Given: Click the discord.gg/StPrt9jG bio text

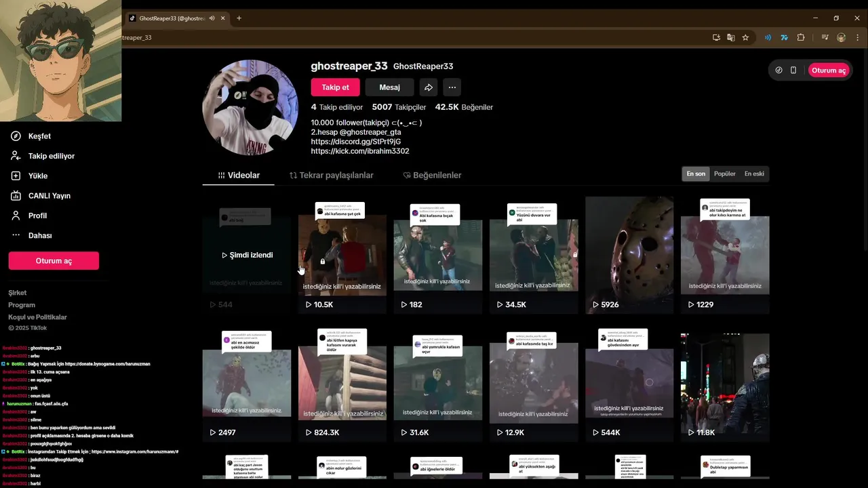Looking at the screenshot, I should pyautogui.click(x=356, y=142).
